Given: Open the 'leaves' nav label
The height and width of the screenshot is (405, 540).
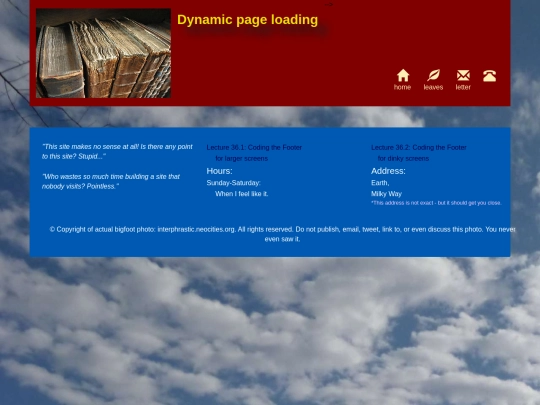Looking at the screenshot, I should click(433, 87).
